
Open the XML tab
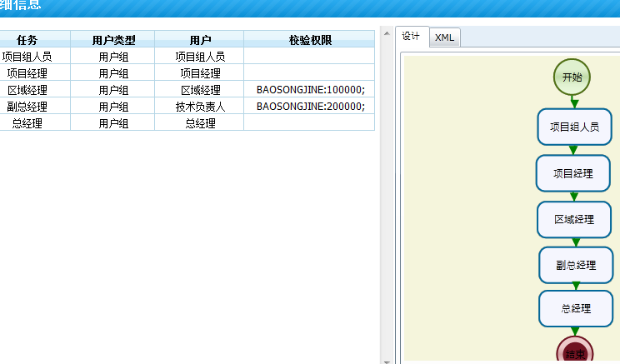click(x=445, y=37)
